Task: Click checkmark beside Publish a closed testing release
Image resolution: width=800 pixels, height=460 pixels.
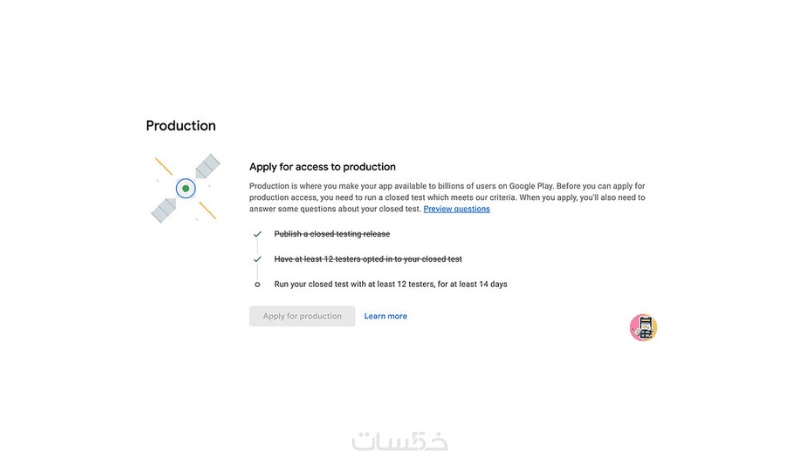Action: pyautogui.click(x=257, y=234)
